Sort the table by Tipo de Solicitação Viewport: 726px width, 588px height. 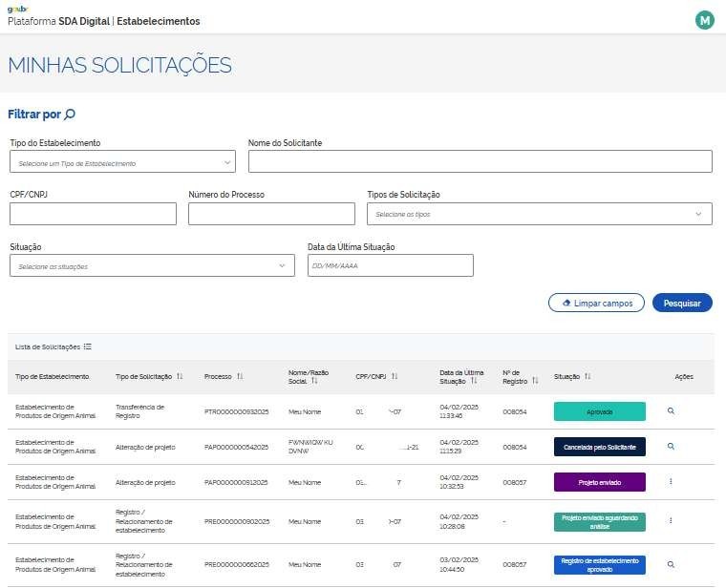(x=180, y=377)
